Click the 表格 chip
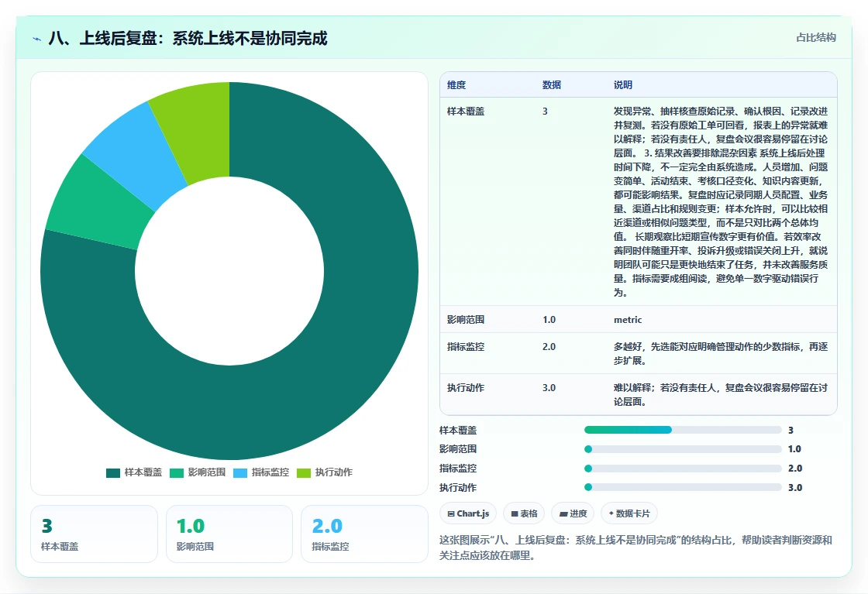 point(524,513)
